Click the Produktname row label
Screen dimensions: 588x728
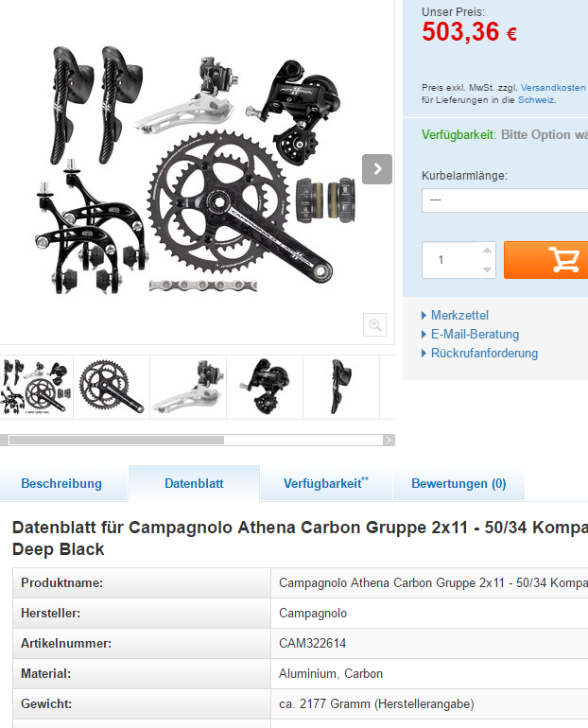(61, 583)
